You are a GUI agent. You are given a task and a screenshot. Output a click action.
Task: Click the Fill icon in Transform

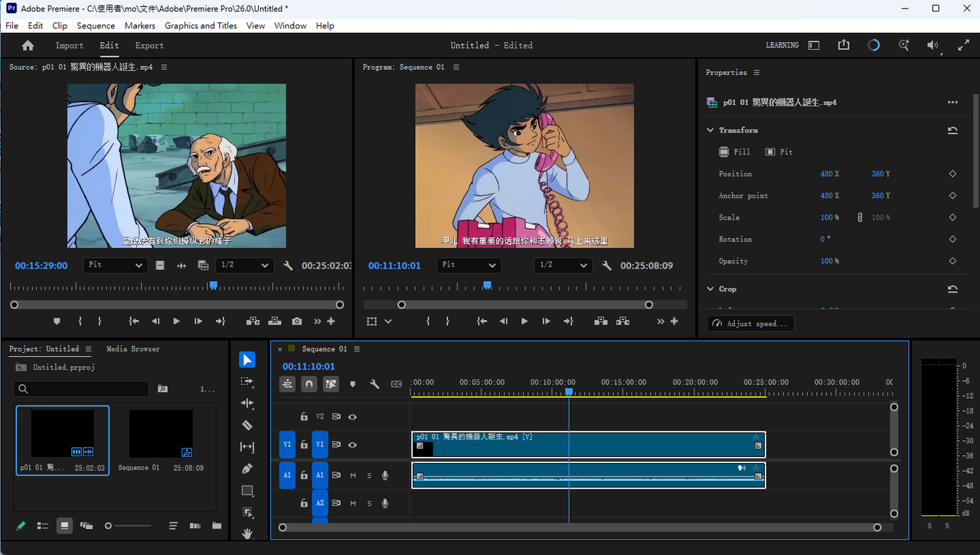tap(724, 152)
